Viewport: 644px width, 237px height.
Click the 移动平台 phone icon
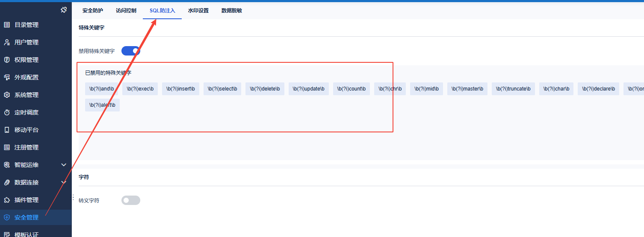click(7, 130)
